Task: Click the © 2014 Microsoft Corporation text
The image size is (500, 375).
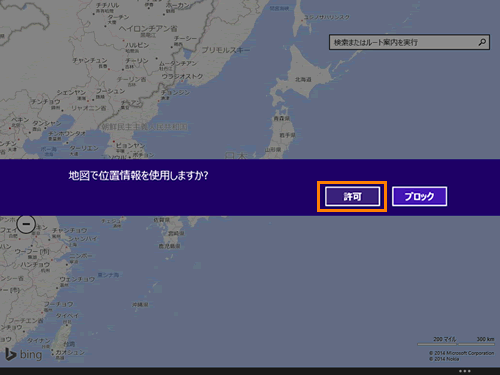Action: pos(461,353)
